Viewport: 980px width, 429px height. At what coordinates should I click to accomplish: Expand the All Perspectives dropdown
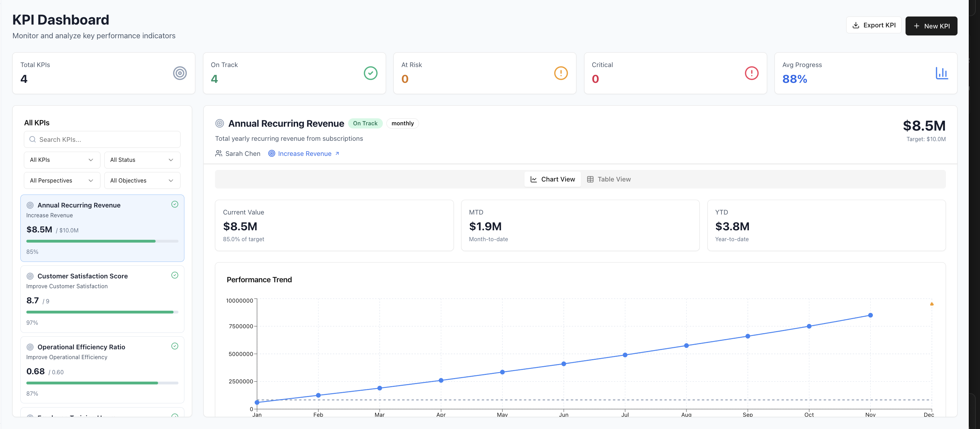(61, 180)
